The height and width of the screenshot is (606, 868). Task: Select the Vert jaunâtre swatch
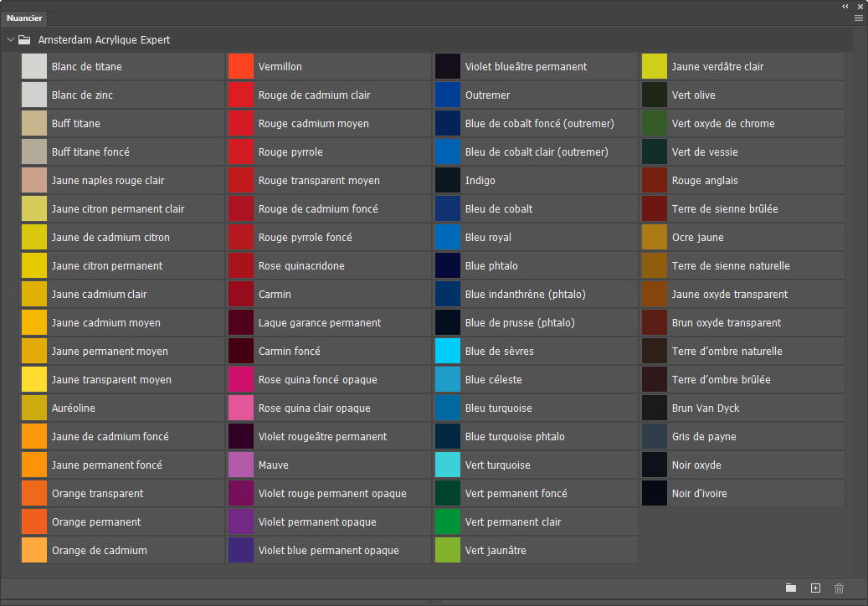448,551
